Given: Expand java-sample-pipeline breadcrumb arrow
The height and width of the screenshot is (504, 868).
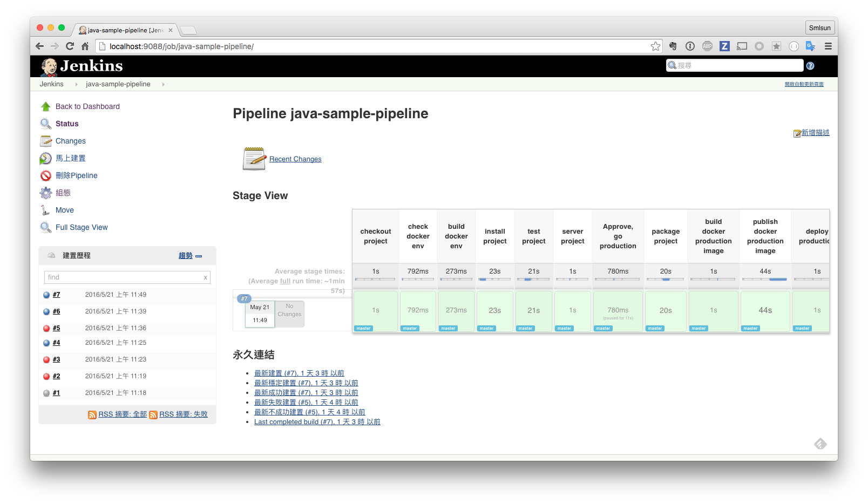Looking at the screenshot, I should click(163, 84).
